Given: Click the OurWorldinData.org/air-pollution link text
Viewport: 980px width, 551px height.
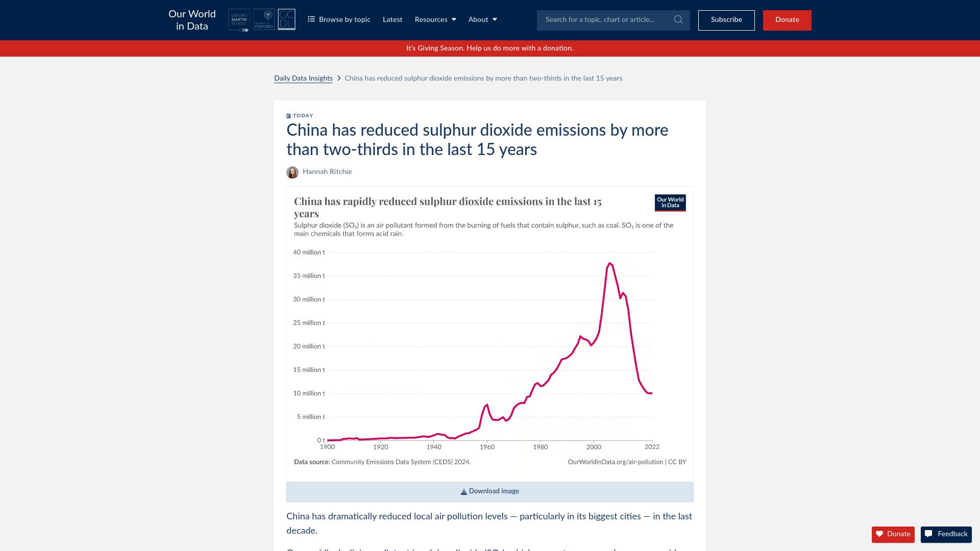Looking at the screenshot, I should pyautogui.click(x=615, y=462).
